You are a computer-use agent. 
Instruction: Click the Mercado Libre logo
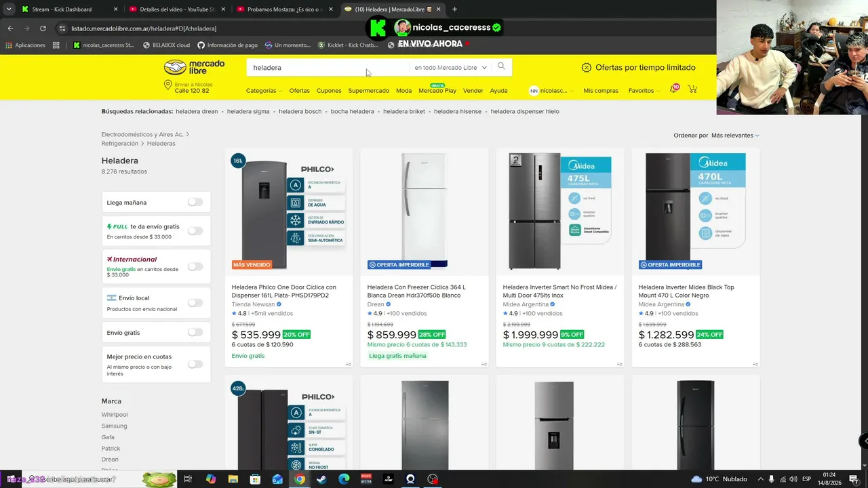point(194,67)
